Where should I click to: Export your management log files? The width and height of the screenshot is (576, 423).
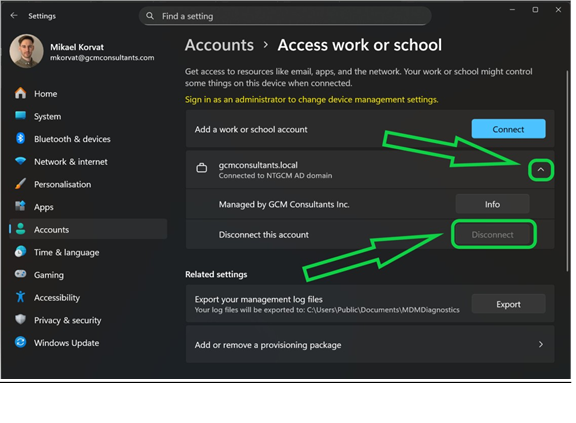point(508,304)
